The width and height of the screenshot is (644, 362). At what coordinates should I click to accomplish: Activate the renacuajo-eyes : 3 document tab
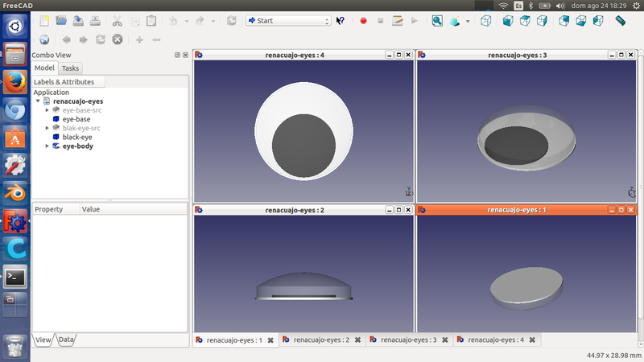point(410,340)
